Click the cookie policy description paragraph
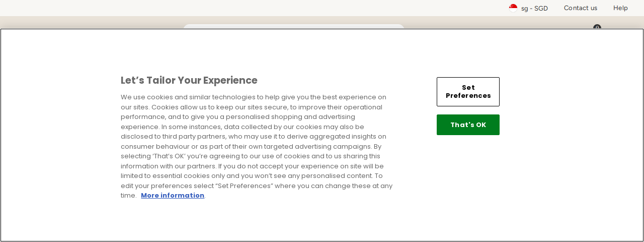The image size is (644, 242). pos(257,146)
